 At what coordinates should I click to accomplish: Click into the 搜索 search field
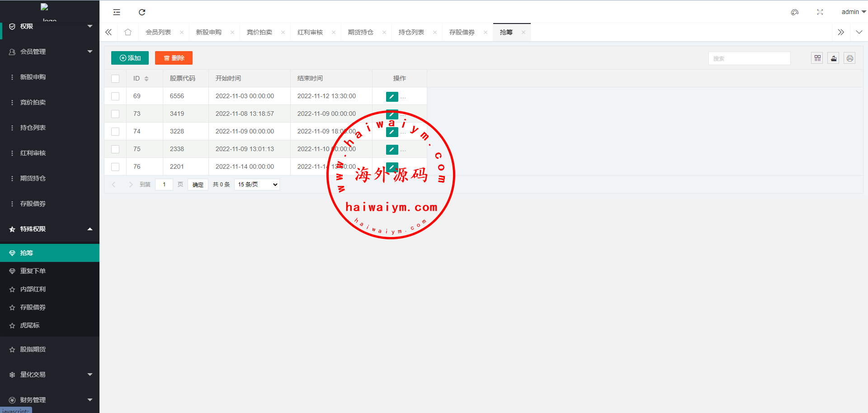pyautogui.click(x=749, y=58)
